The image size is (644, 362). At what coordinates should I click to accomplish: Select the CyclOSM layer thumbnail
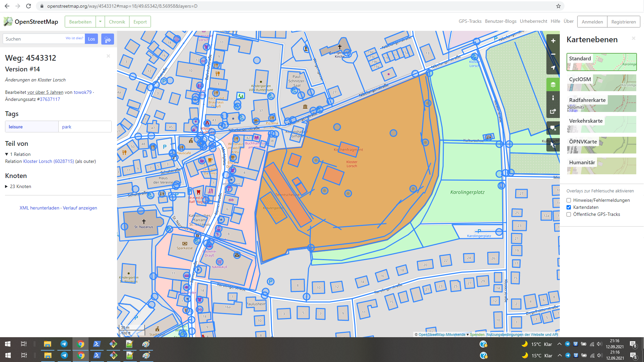601,83
